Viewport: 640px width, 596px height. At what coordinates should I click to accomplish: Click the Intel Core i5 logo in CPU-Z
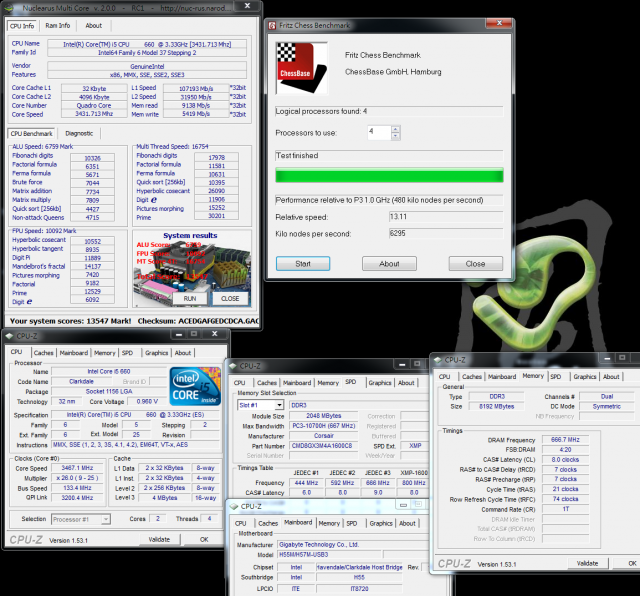click(195, 386)
